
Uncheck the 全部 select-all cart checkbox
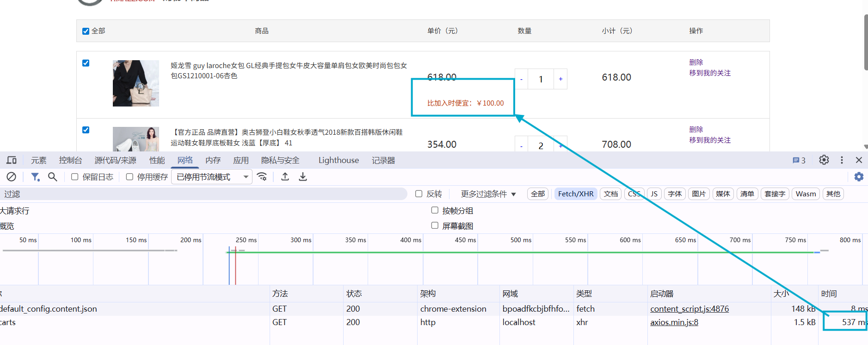coord(86,31)
